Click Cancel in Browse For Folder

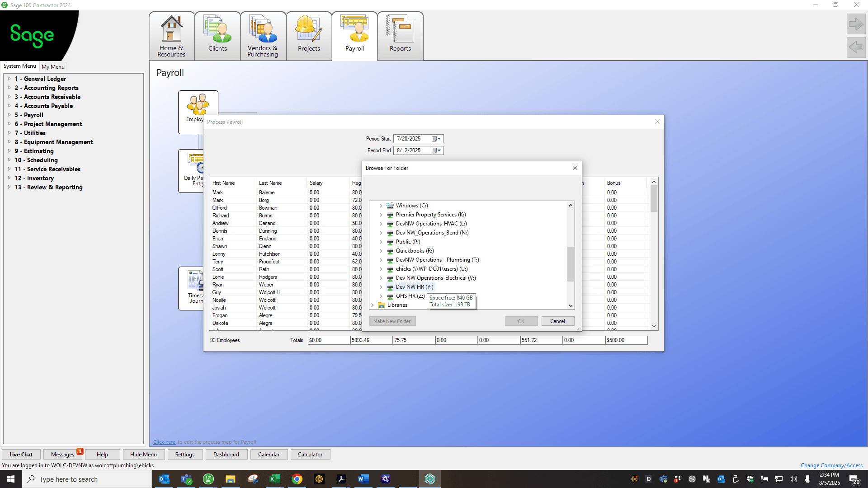coord(557,321)
